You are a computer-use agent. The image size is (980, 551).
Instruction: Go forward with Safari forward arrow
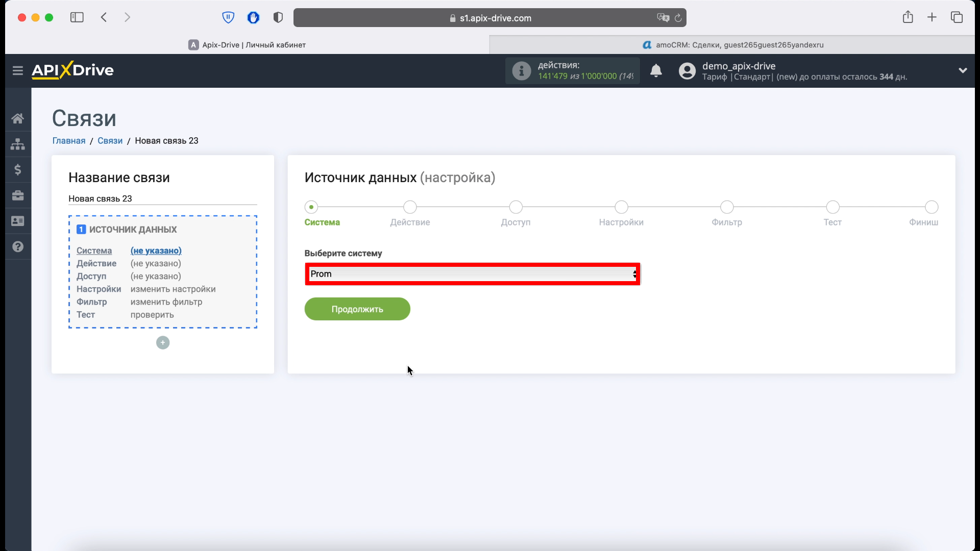[127, 17]
